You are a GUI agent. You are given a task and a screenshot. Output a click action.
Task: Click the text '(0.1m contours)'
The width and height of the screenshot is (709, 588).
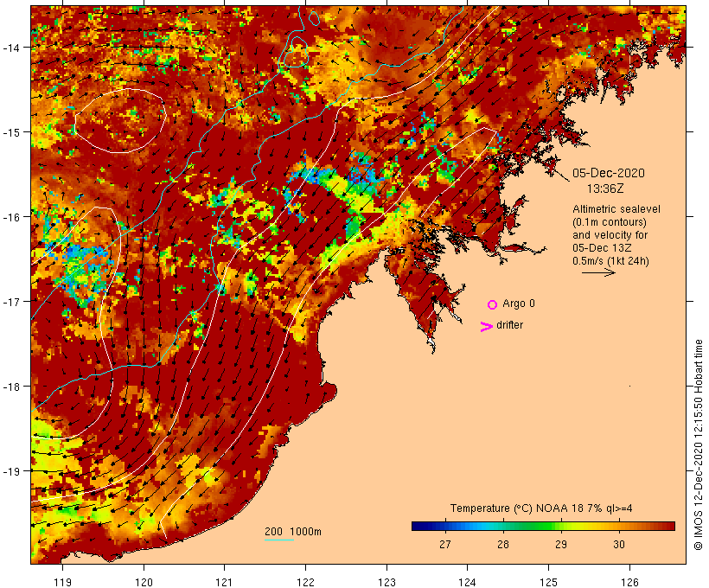coord(609,222)
